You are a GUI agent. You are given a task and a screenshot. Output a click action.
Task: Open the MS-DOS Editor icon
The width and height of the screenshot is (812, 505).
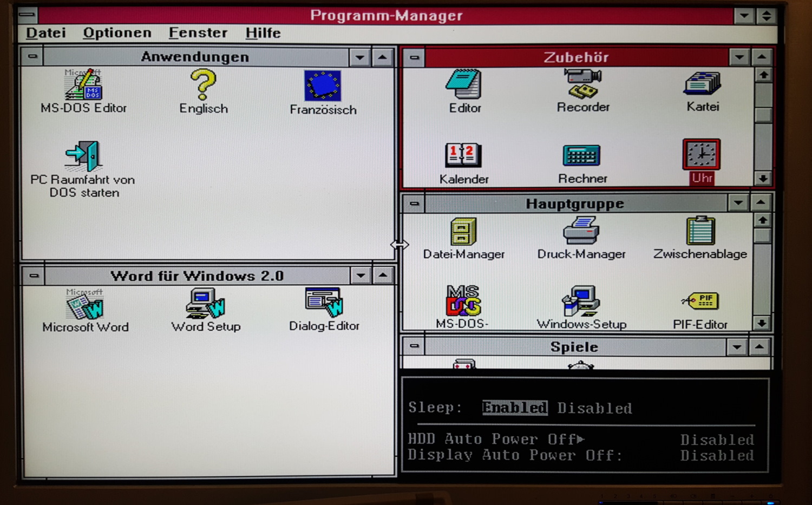(83, 86)
